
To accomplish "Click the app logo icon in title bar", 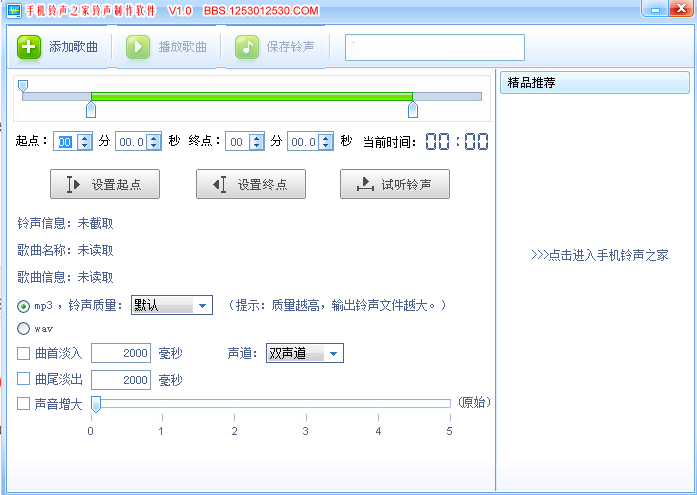I will [14, 11].
